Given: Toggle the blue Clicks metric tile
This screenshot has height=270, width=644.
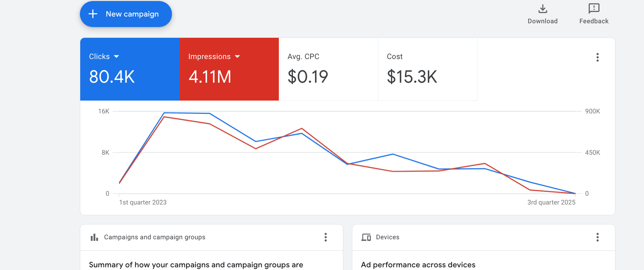Looking at the screenshot, I should [130, 69].
